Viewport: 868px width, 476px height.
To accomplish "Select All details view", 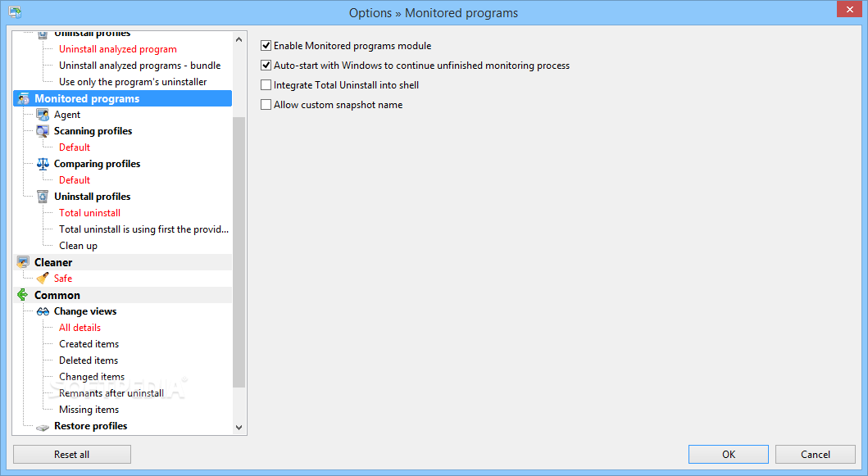I will 80,328.
